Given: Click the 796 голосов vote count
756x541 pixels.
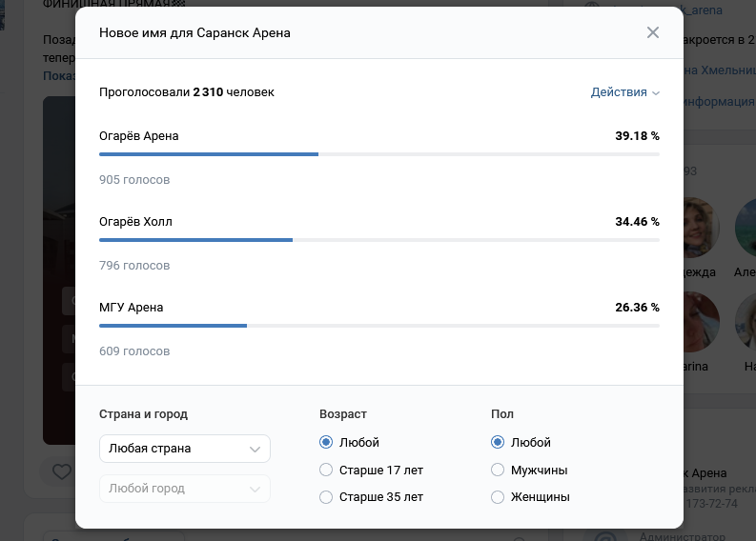Looking at the screenshot, I should point(134,266).
